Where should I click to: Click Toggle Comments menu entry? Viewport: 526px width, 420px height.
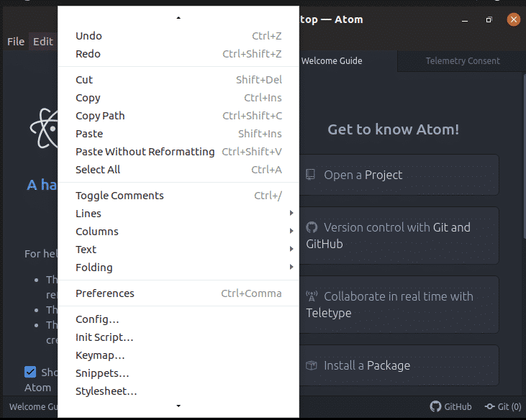(178, 196)
